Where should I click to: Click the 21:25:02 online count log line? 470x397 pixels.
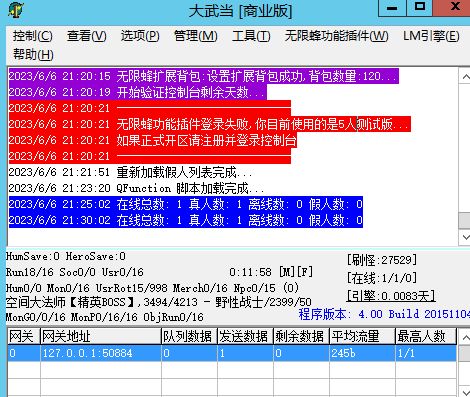tap(186, 204)
